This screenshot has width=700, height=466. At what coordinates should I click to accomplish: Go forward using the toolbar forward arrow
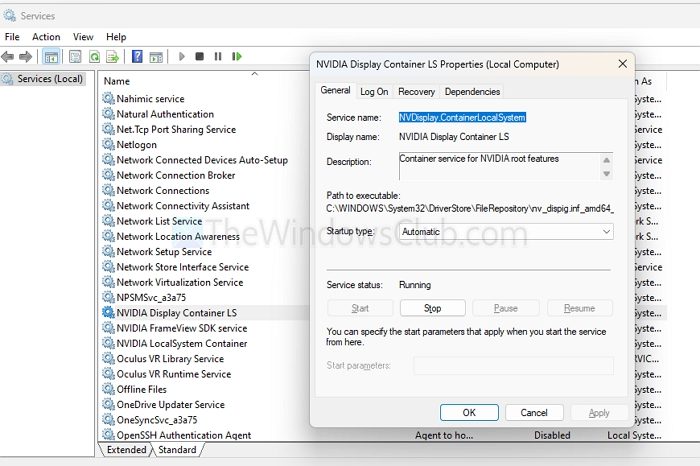point(25,57)
